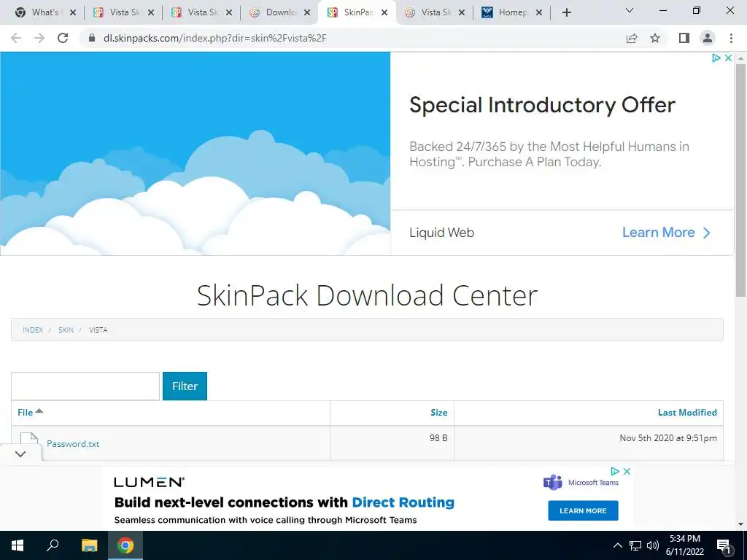
Task: Open the SKIN breadcrumb link
Action: (66, 330)
